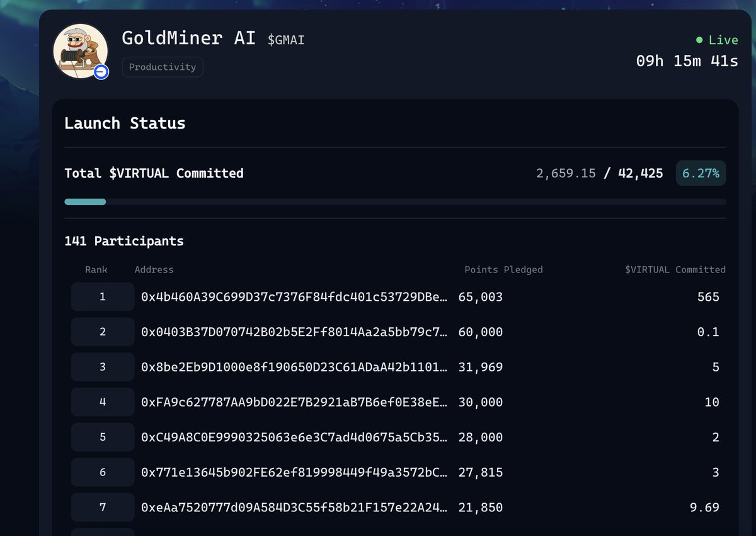Screen dimensions: 756x536
Task: Click the $GMAI ticker text
Action: click(286, 40)
